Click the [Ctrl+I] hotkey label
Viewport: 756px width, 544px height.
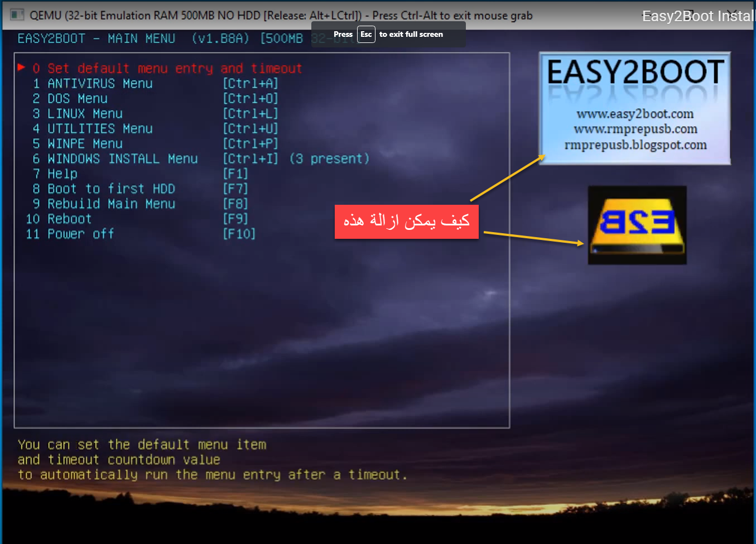[x=251, y=159]
